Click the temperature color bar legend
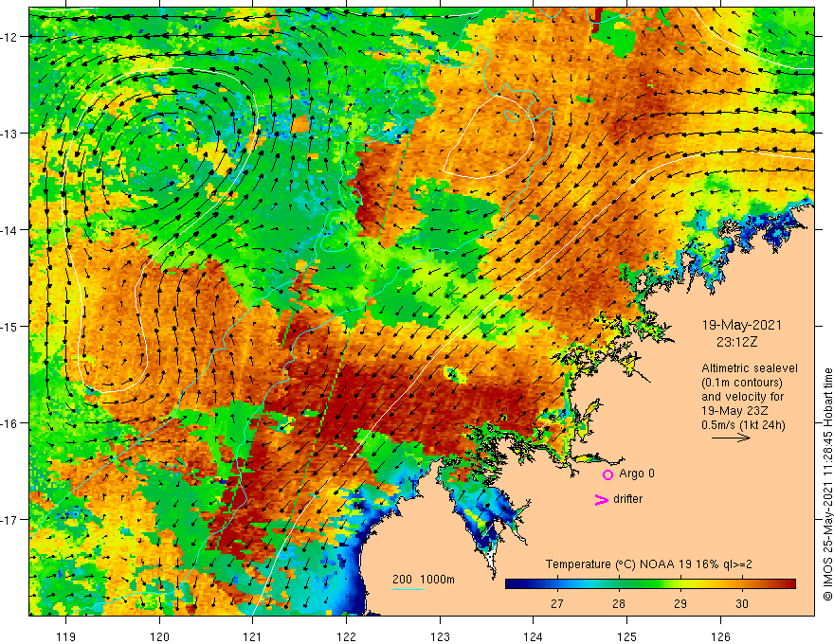Screen dimensions: 834x644 [650, 584]
